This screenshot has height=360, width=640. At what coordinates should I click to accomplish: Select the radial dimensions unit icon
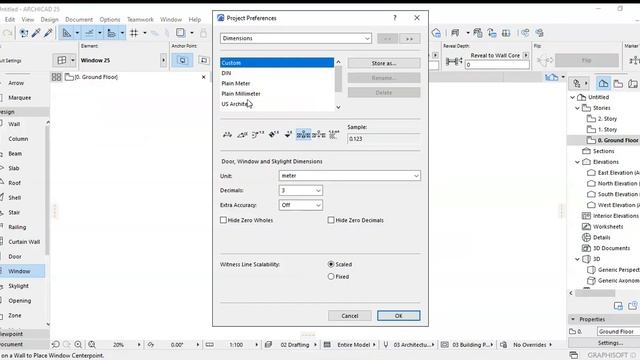pyautogui.click(x=258, y=134)
